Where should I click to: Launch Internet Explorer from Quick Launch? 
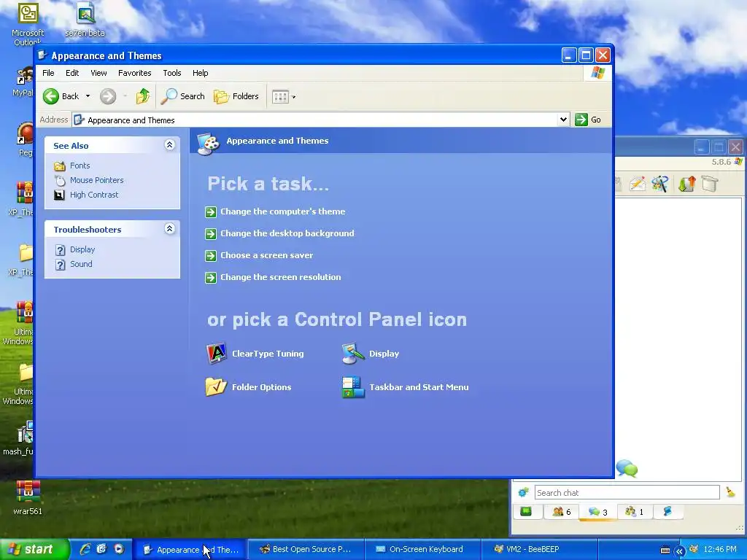(x=85, y=549)
